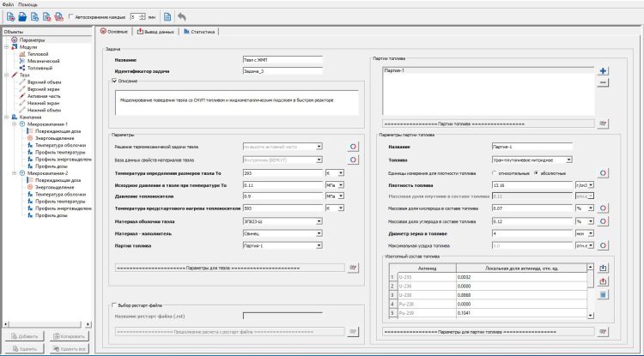Image resolution: width=644 pixels, height=356 pixels.
Task: Click isotope table scrollbar down arrow
Action: coord(591,316)
